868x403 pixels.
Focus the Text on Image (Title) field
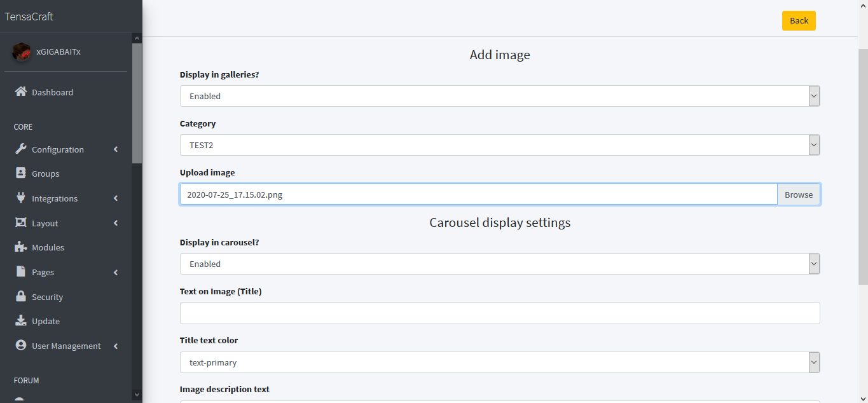(499, 313)
